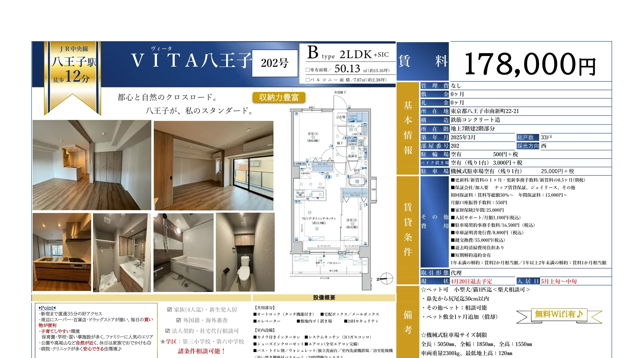Image resolution: width=644 pixels, height=358 pixels.
Task: Click the 地上7階建2階部分 floor value
Action: [x=473, y=129]
